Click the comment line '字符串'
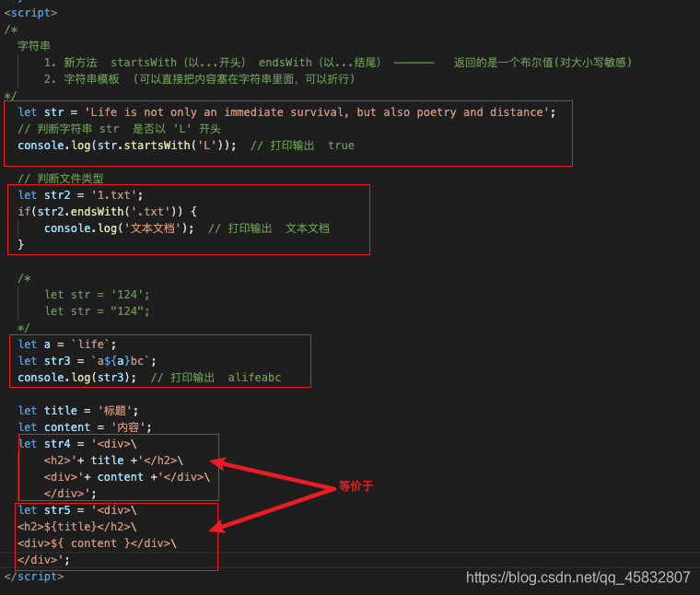The width and height of the screenshot is (700, 595). click(x=34, y=45)
